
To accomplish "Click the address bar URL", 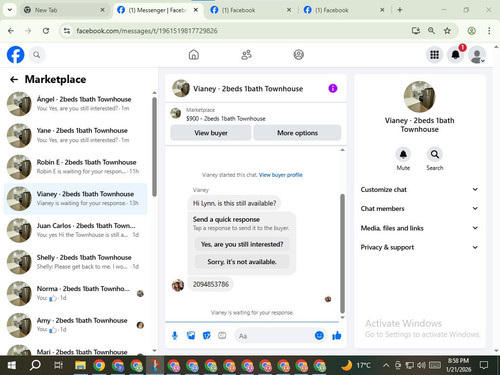I will (147, 31).
